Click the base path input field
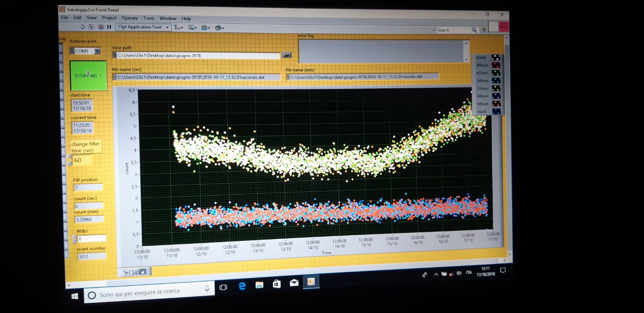Image resolution: width=644 pixels, height=313 pixels. [x=197, y=56]
